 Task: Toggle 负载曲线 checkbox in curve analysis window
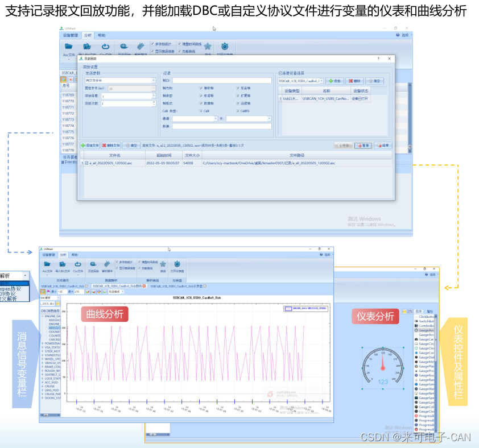pos(139,268)
